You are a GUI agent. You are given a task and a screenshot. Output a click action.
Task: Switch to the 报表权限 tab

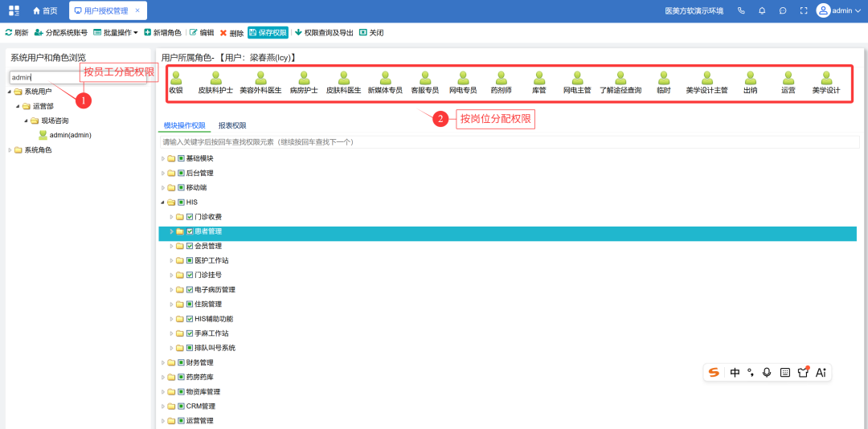coord(232,125)
